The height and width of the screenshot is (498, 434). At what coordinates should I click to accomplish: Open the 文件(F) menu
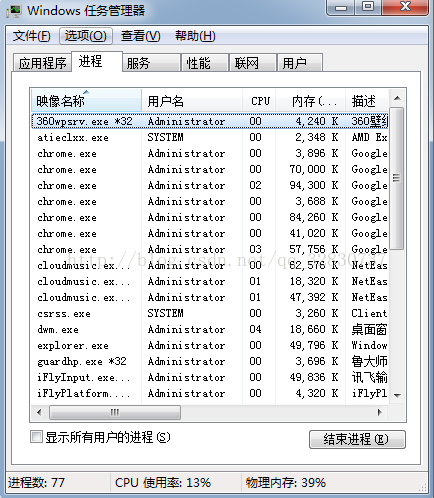[32, 36]
